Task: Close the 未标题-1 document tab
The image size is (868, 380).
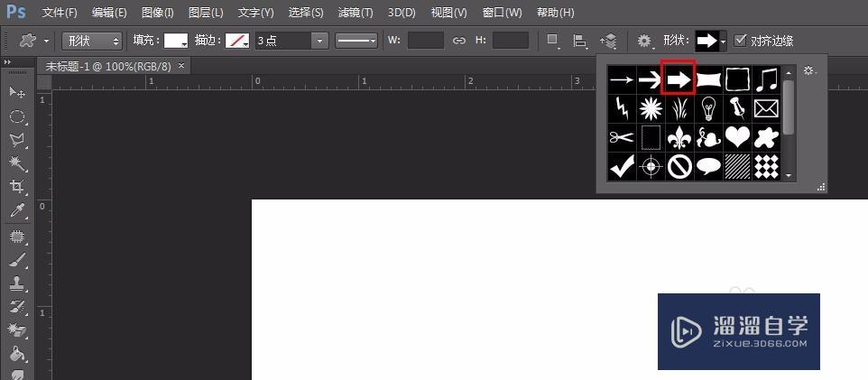Action: [180, 65]
